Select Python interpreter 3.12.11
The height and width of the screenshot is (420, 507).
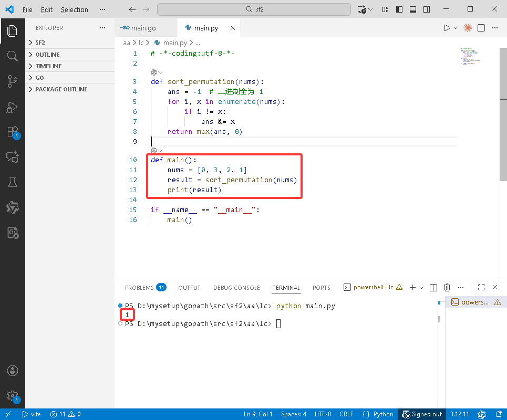pyautogui.click(x=460, y=414)
